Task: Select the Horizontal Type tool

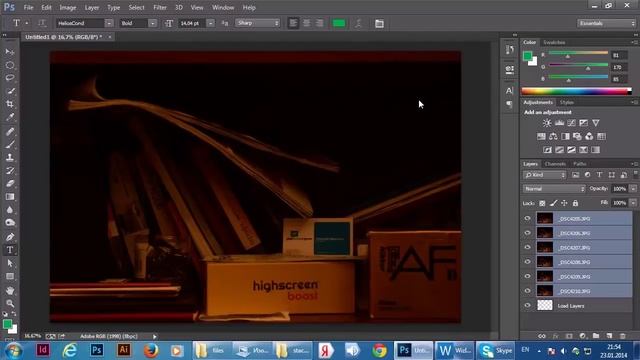Action: click(10, 250)
